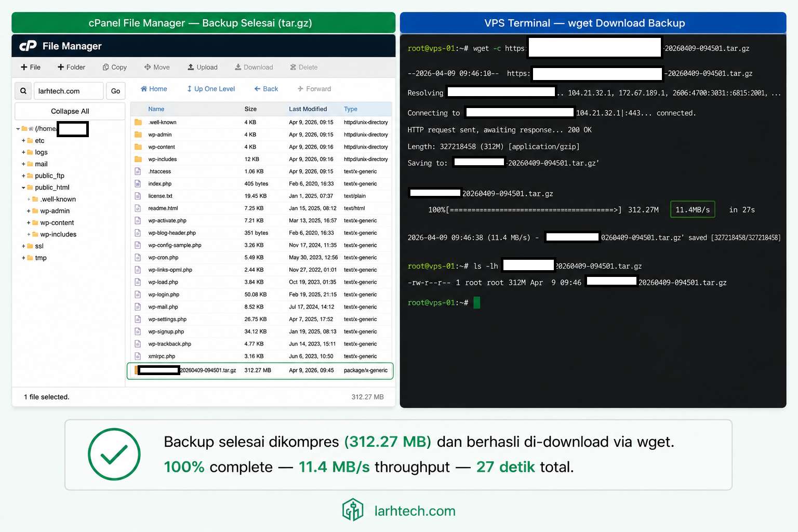Click the wp-activate.php file icon

[138, 221]
